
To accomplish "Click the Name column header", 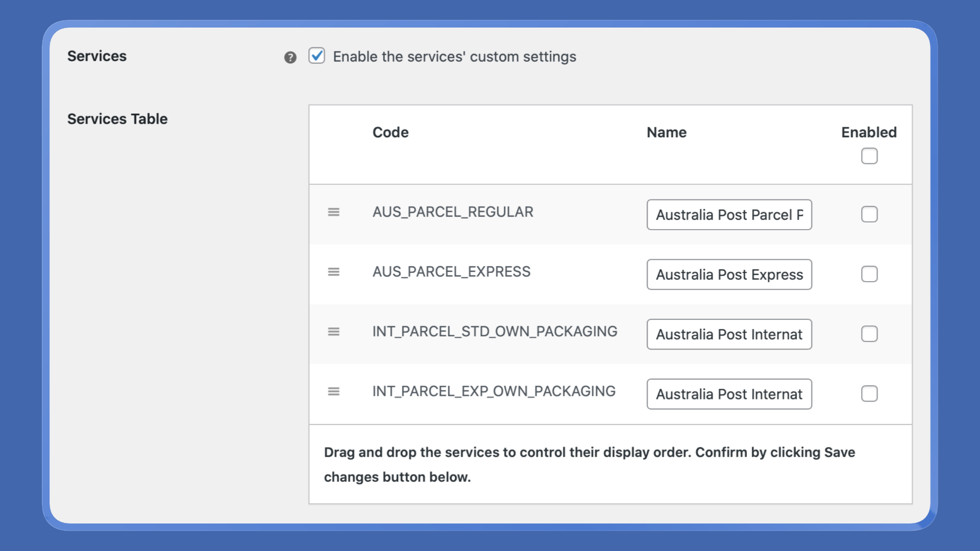I will [x=666, y=132].
